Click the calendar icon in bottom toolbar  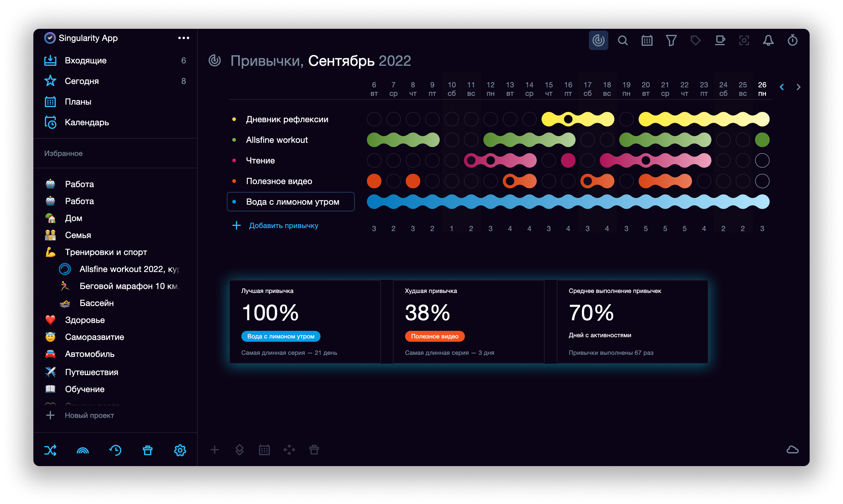(264, 450)
